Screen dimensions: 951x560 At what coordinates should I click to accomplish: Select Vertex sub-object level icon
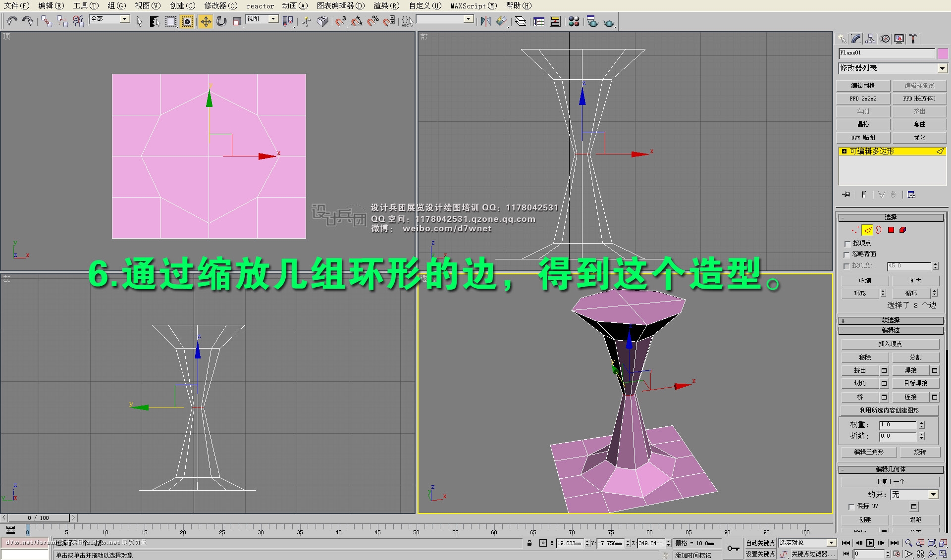coord(855,230)
